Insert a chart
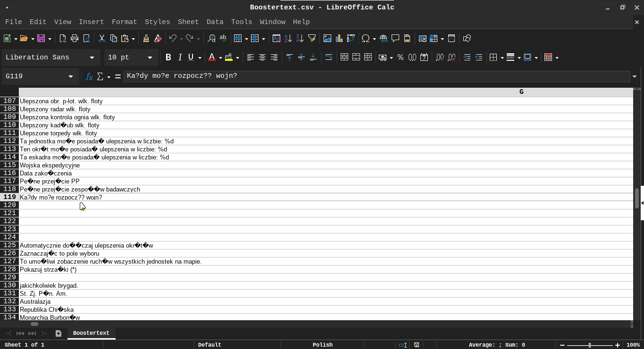 [x=339, y=39]
